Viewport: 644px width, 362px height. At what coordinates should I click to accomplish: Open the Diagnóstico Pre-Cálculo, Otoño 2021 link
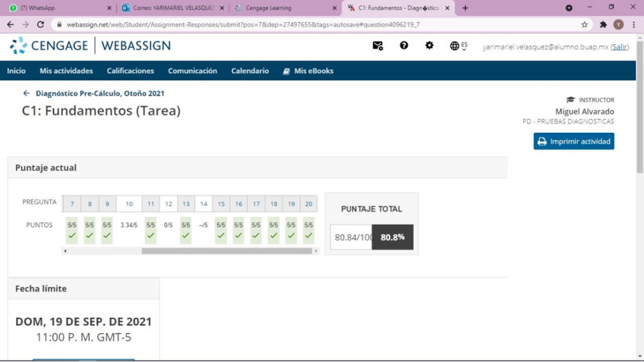coord(99,93)
